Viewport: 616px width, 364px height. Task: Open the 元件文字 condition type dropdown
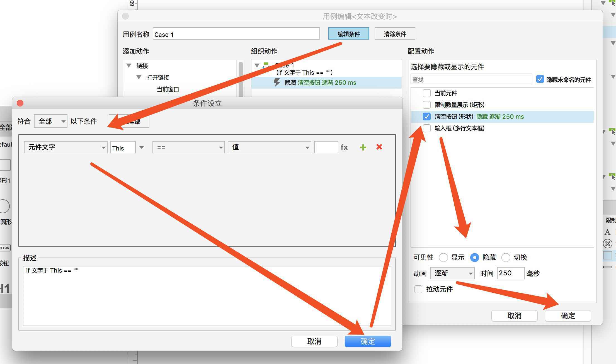pyautogui.click(x=66, y=147)
